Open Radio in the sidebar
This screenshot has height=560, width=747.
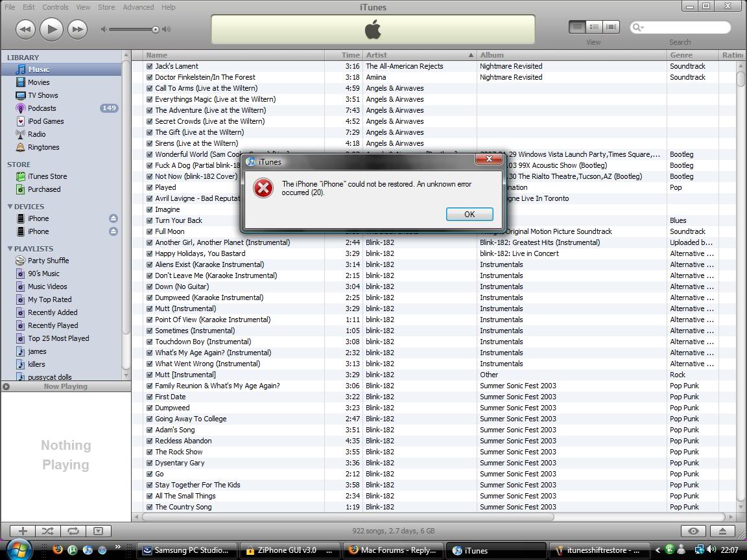point(36,134)
